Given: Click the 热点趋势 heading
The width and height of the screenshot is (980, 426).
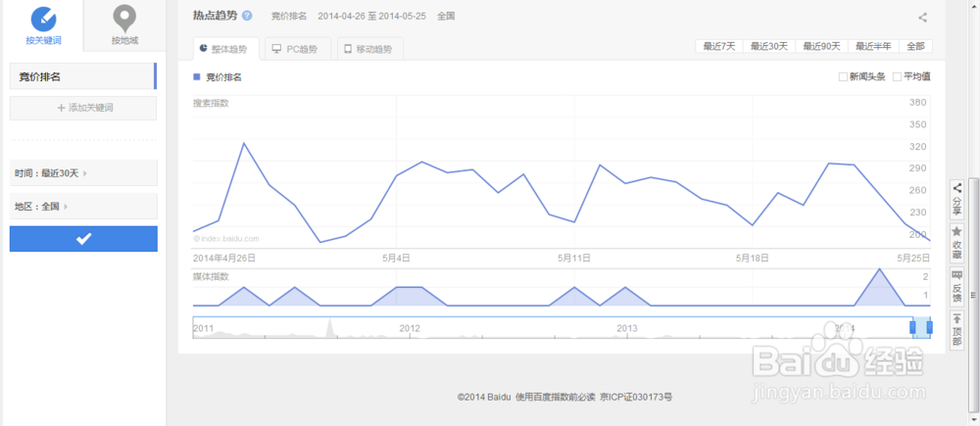Looking at the screenshot, I should [x=215, y=16].
